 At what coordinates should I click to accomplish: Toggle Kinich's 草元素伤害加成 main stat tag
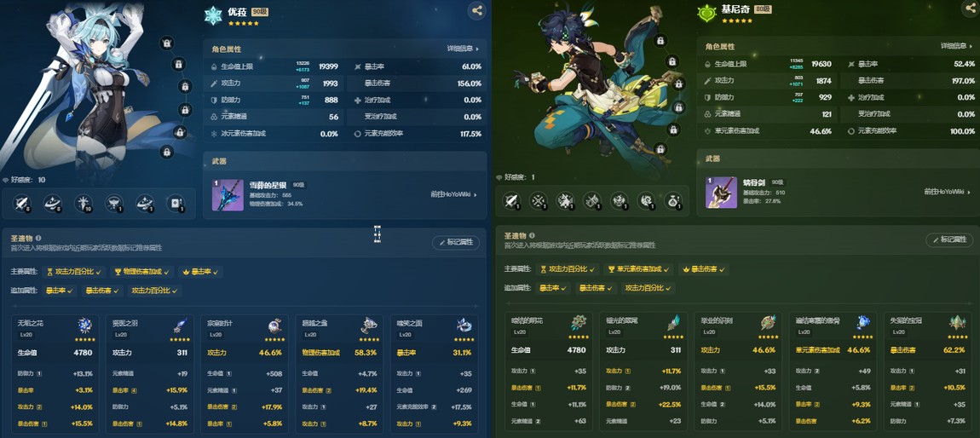click(x=636, y=269)
